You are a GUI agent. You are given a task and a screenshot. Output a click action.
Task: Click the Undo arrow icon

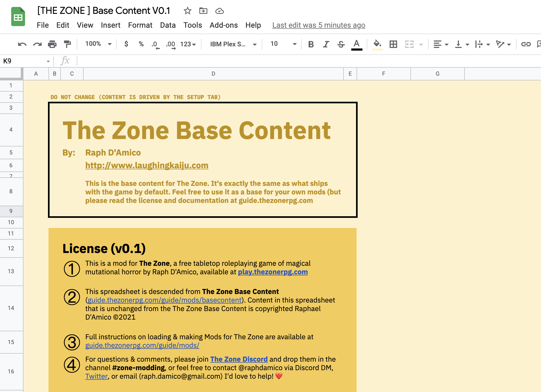click(x=22, y=44)
